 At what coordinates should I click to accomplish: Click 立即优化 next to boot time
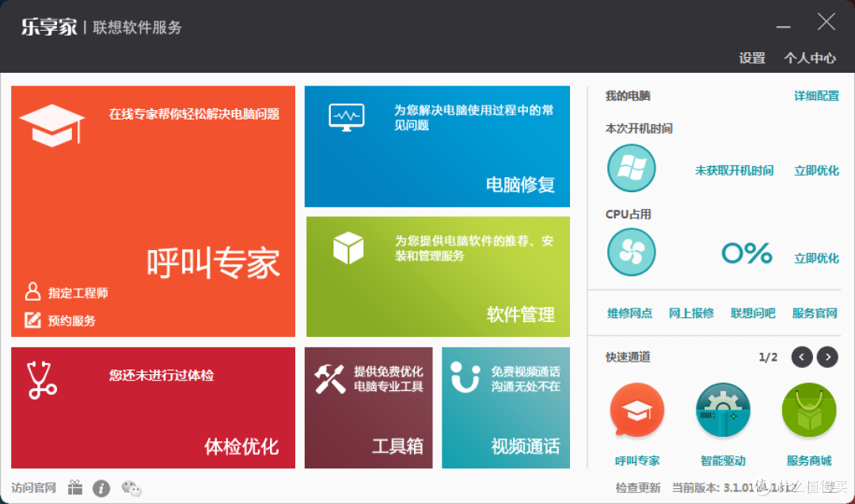[816, 171]
